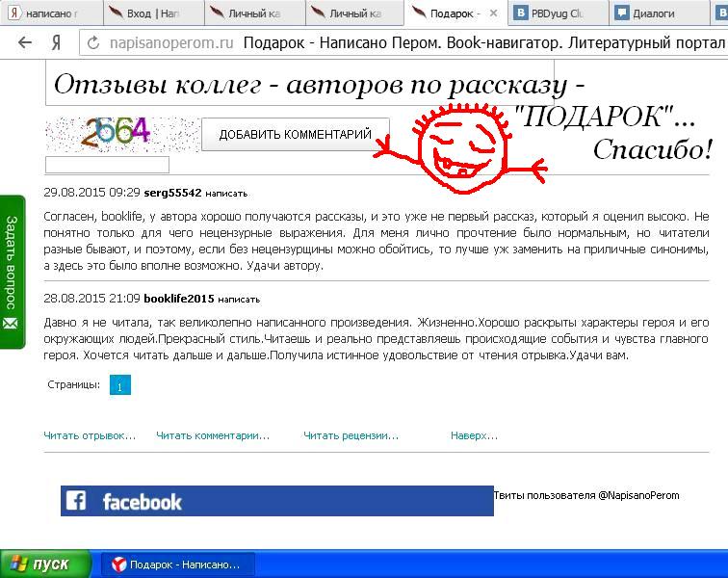Select page number 1 in pagination
The width and height of the screenshot is (728, 578).
[x=119, y=385]
